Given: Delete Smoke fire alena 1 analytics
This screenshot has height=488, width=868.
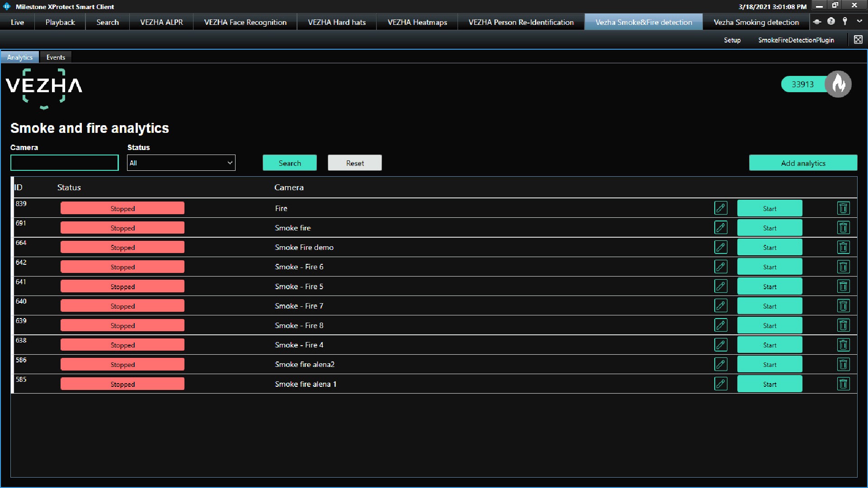Looking at the screenshot, I should point(843,384).
